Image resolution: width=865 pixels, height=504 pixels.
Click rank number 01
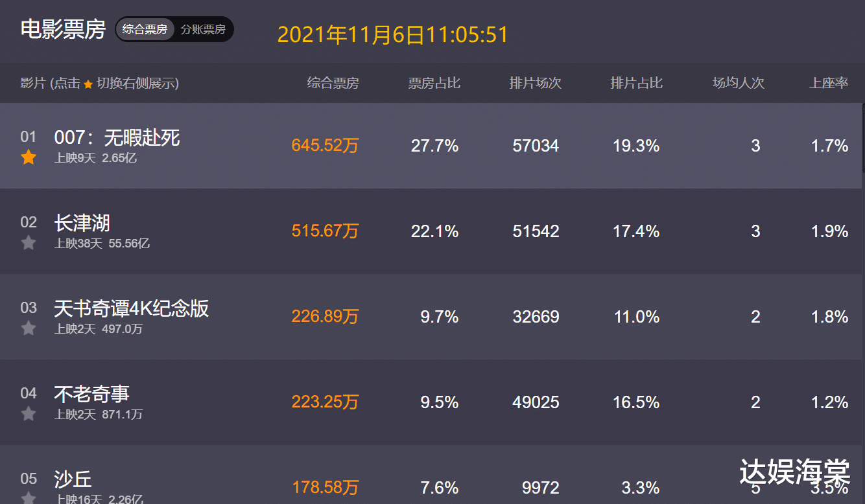tap(29, 137)
